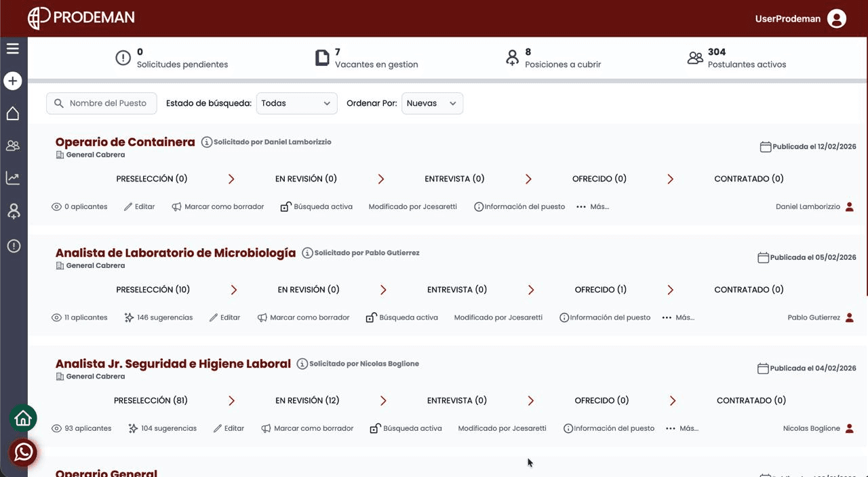This screenshot has width=868, height=477.
Task: Open the people group icon in sidebar
Action: click(x=13, y=145)
